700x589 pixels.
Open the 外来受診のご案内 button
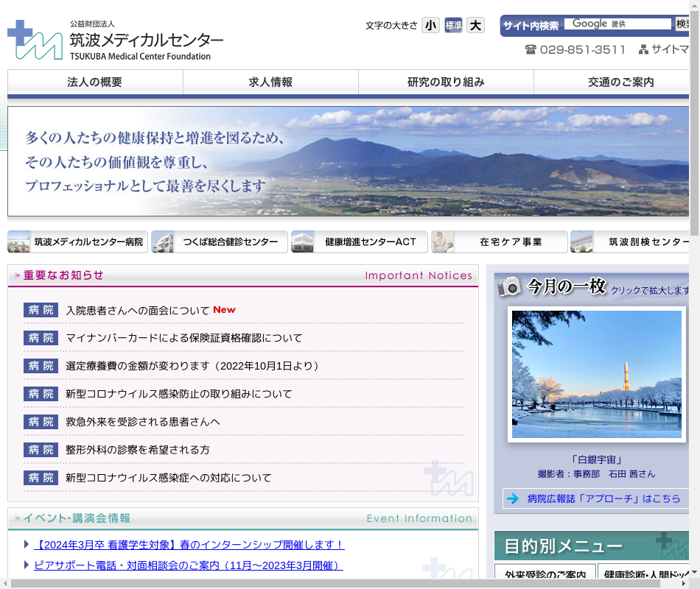point(545,574)
